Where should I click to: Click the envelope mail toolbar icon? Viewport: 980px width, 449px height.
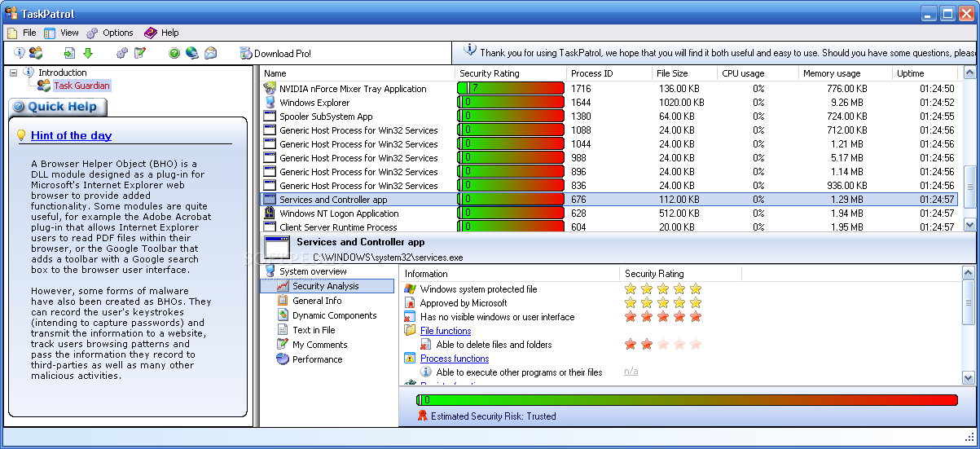point(210,53)
